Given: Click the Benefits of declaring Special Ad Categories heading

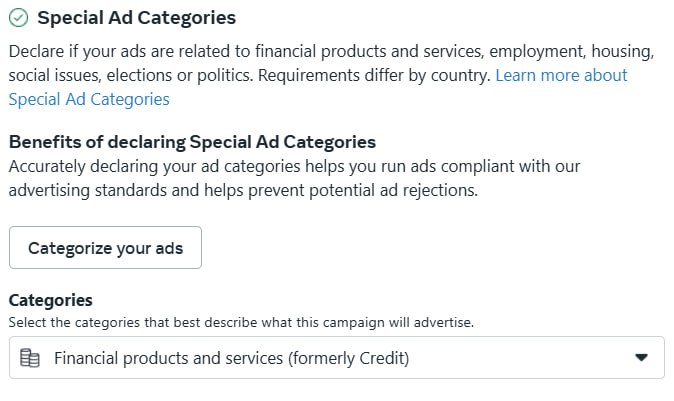Looking at the screenshot, I should tap(192, 142).
